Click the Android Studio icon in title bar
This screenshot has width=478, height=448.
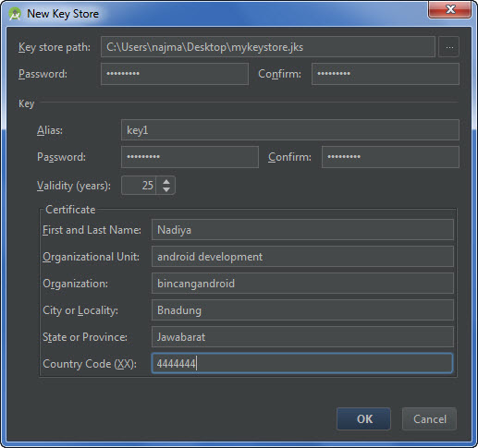tap(15, 14)
